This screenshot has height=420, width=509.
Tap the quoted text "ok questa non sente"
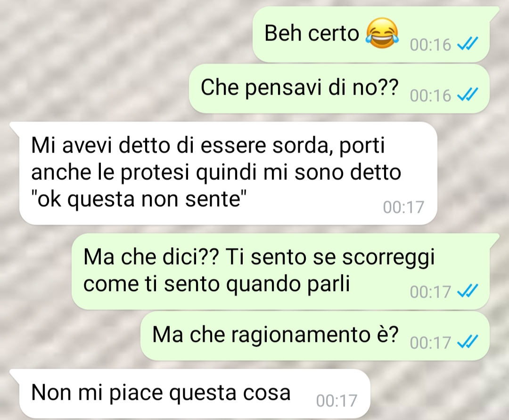pos(139,199)
